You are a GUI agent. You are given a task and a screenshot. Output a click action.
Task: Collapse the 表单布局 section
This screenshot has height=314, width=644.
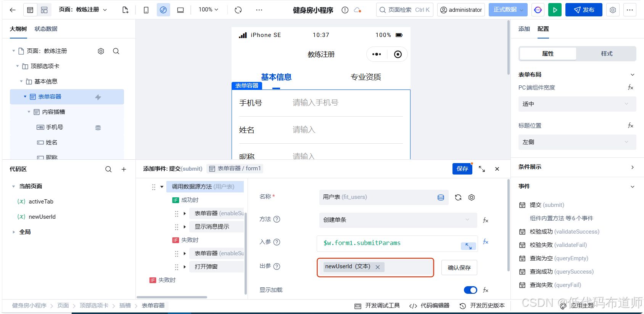[x=633, y=75]
